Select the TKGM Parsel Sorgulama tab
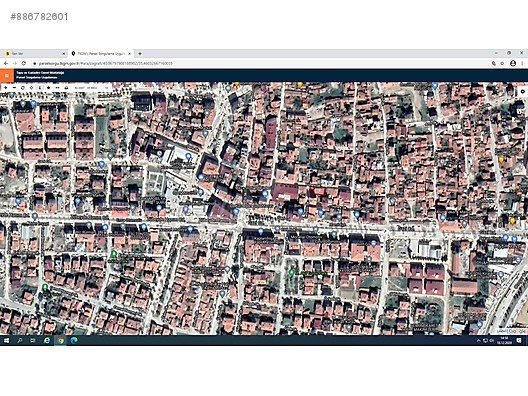This screenshot has height=396, width=528. pos(101,54)
